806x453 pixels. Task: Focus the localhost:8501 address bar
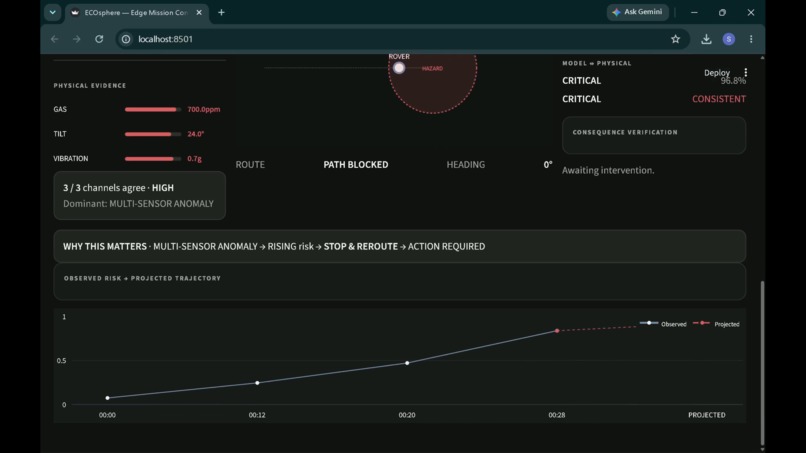(x=404, y=39)
